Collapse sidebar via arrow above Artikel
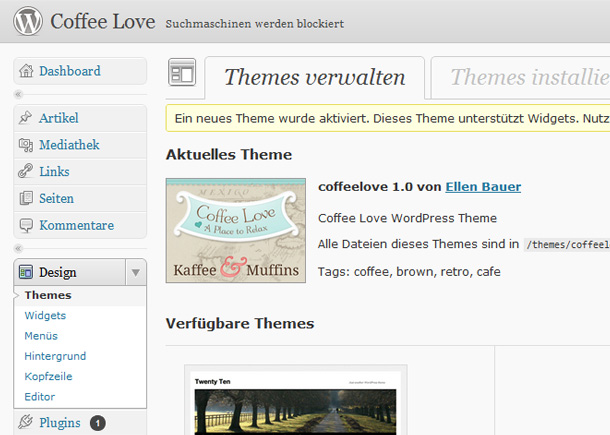 click(18, 94)
